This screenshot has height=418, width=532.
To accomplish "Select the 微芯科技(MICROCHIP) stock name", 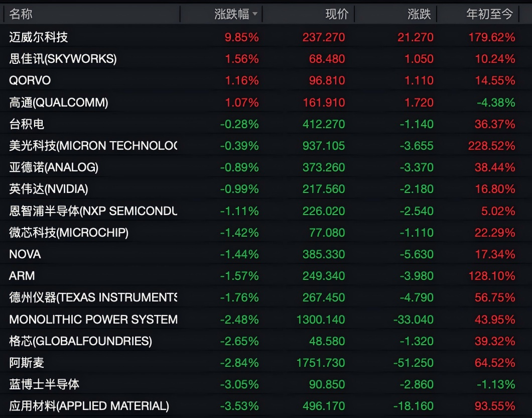I will (x=69, y=233).
